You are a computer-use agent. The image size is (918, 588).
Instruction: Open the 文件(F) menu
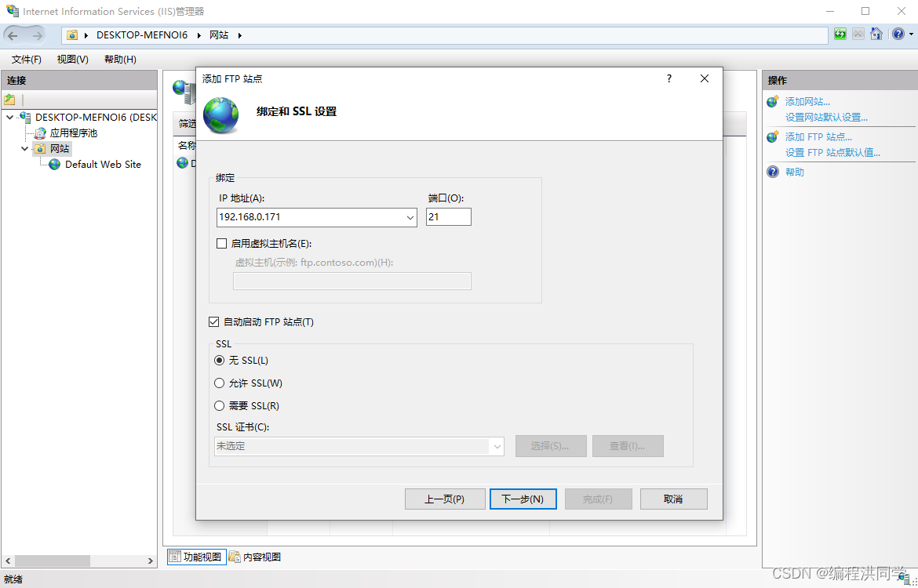click(x=27, y=60)
